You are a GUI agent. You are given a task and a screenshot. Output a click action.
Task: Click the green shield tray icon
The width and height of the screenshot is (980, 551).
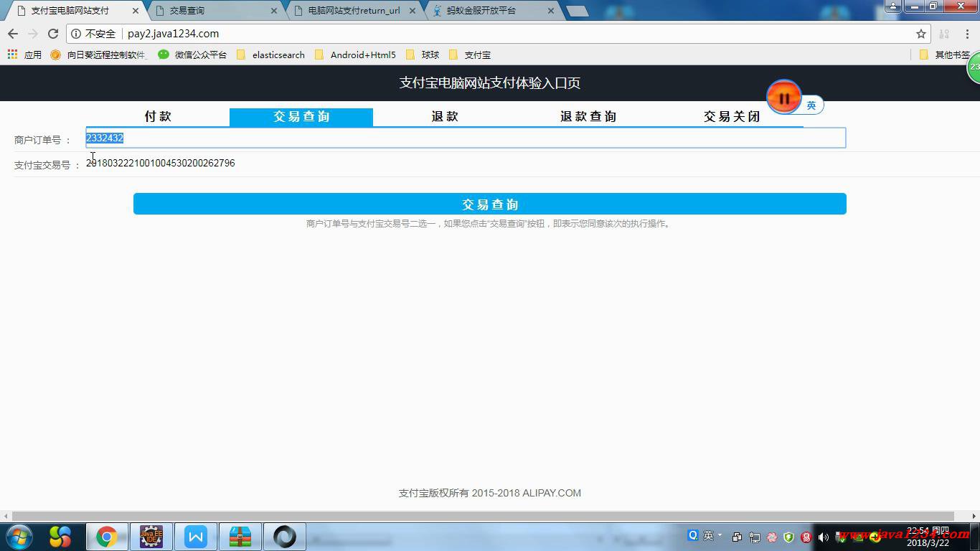click(x=789, y=537)
